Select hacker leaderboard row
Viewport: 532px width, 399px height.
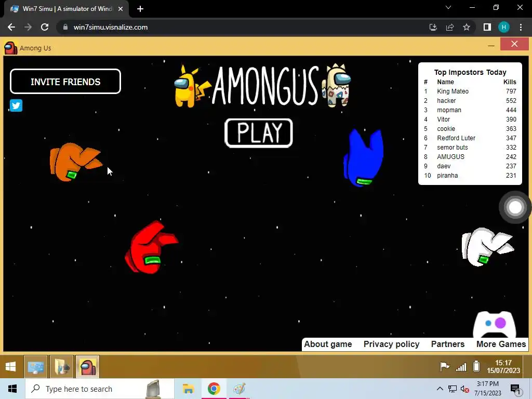click(470, 101)
